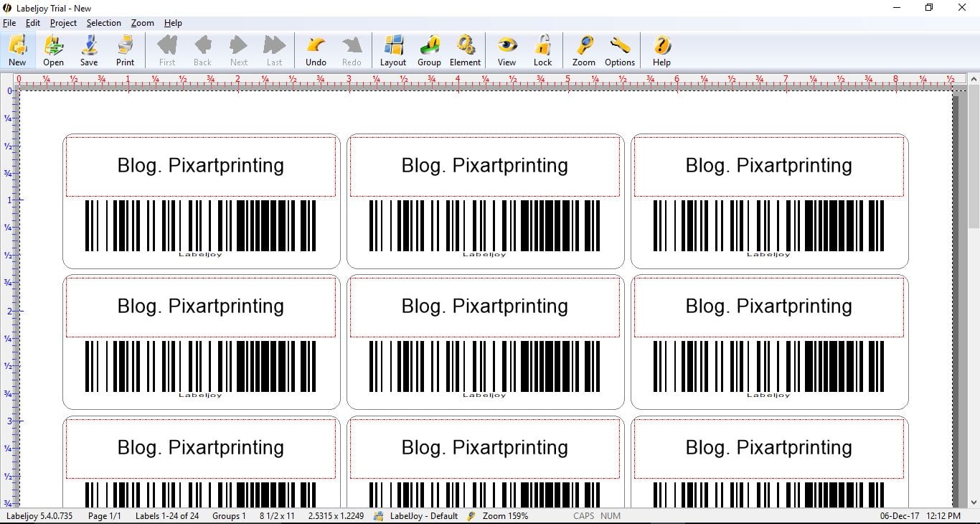Open the Zoom magnifier tool

coord(584,50)
